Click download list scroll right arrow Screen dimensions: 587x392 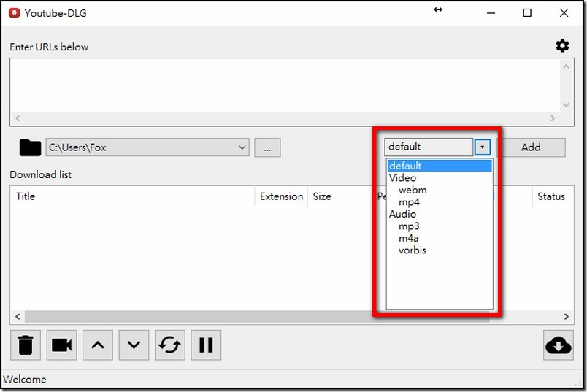pos(566,316)
